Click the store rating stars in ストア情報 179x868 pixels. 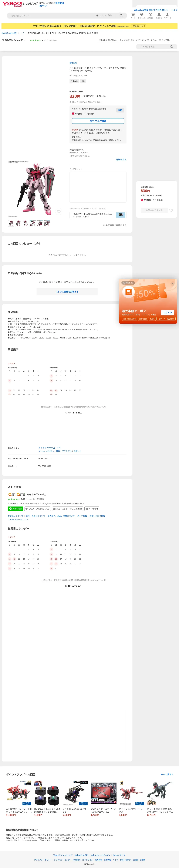point(14,499)
